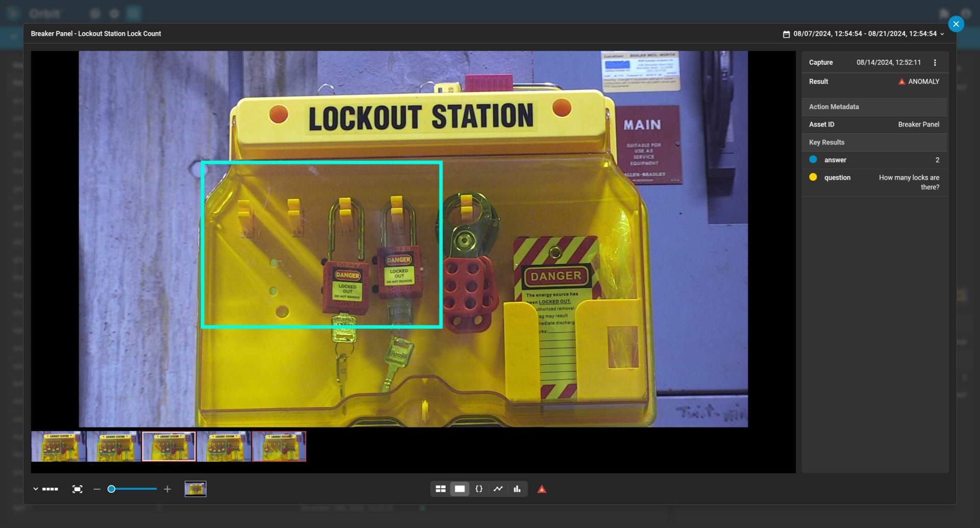Select the fourth capture thumbnail in filmstrip
This screenshot has width=980, height=528.
point(224,446)
